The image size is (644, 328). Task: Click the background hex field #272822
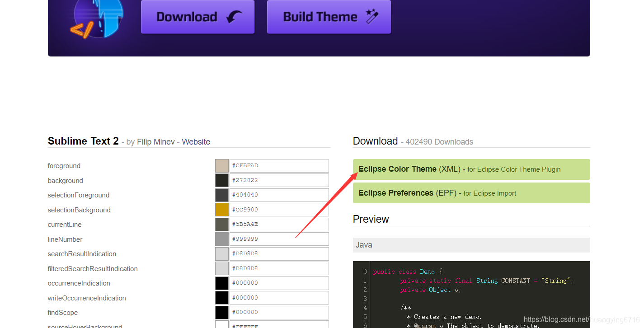tap(279, 180)
